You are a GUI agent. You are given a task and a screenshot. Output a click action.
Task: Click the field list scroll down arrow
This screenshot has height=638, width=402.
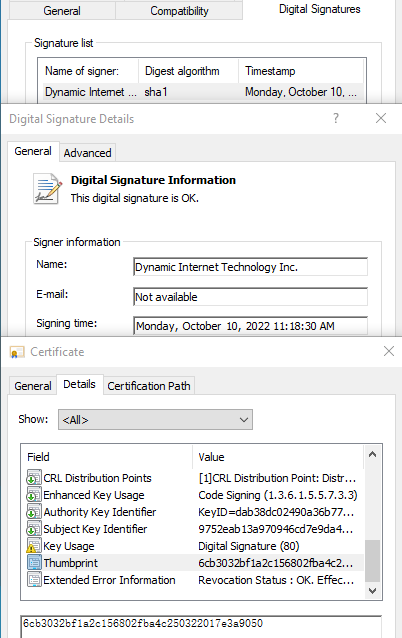pos(372,590)
